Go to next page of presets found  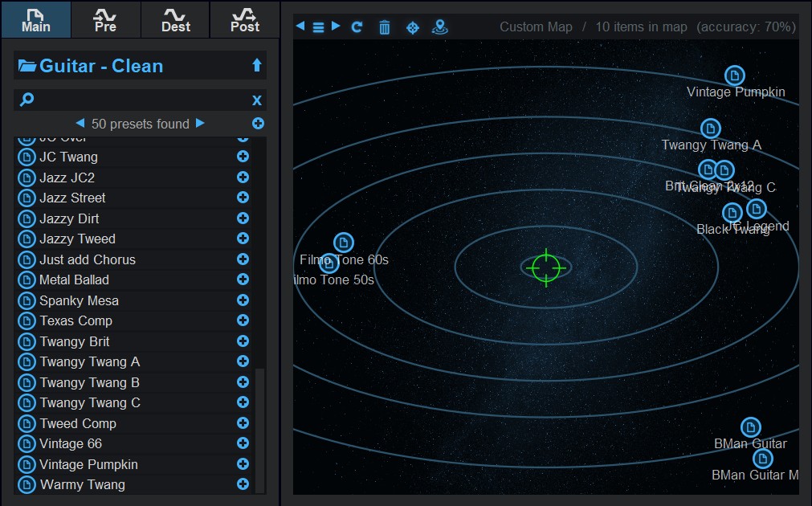tap(201, 124)
